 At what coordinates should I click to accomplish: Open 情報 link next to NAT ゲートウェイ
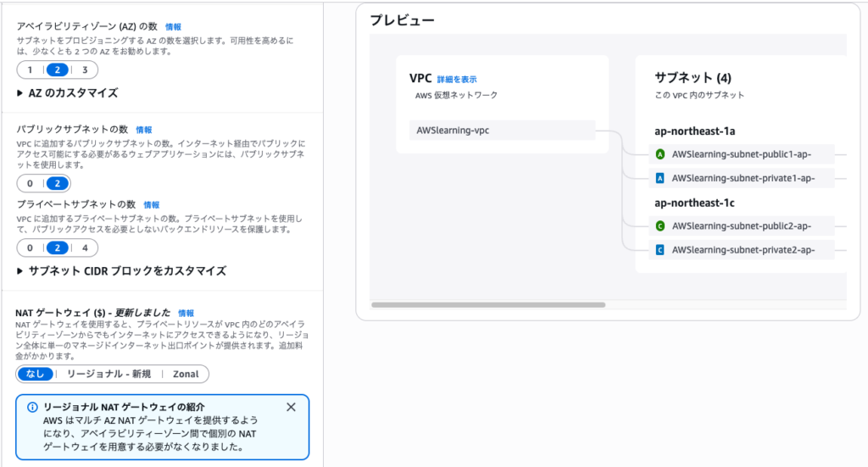click(186, 313)
